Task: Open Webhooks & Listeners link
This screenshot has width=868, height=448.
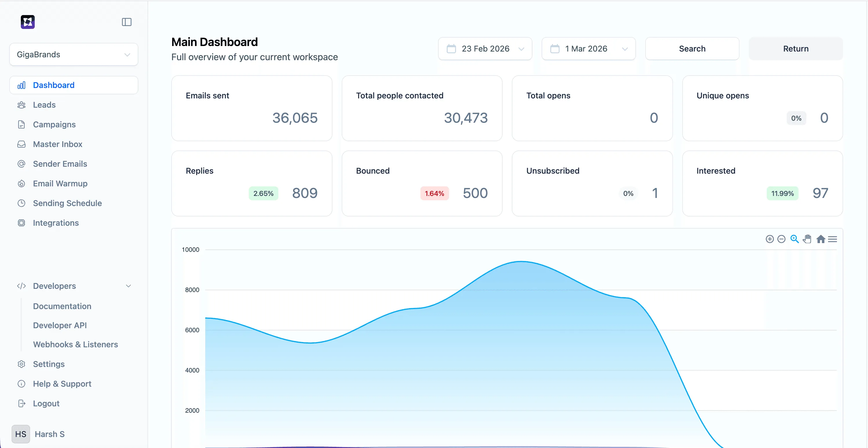Action: [76, 344]
